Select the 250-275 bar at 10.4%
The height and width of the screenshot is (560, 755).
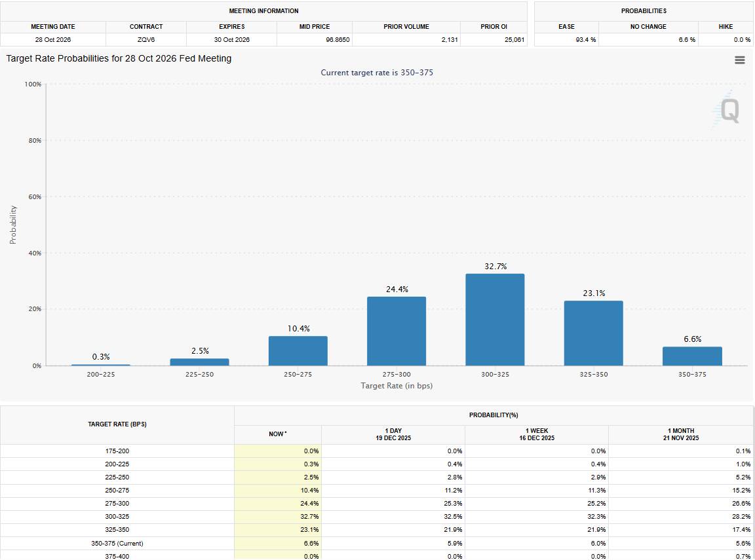(298, 350)
